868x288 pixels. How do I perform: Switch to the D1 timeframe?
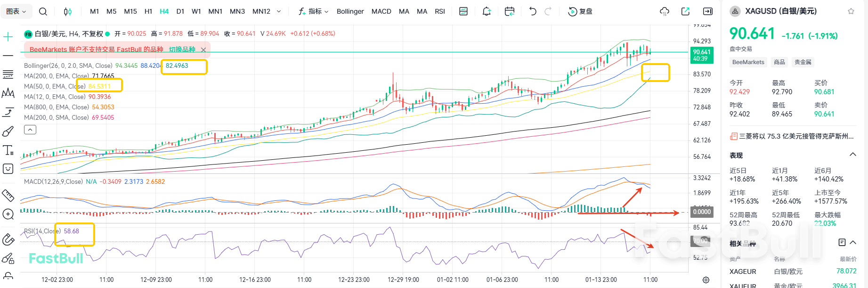[x=180, y=11]
